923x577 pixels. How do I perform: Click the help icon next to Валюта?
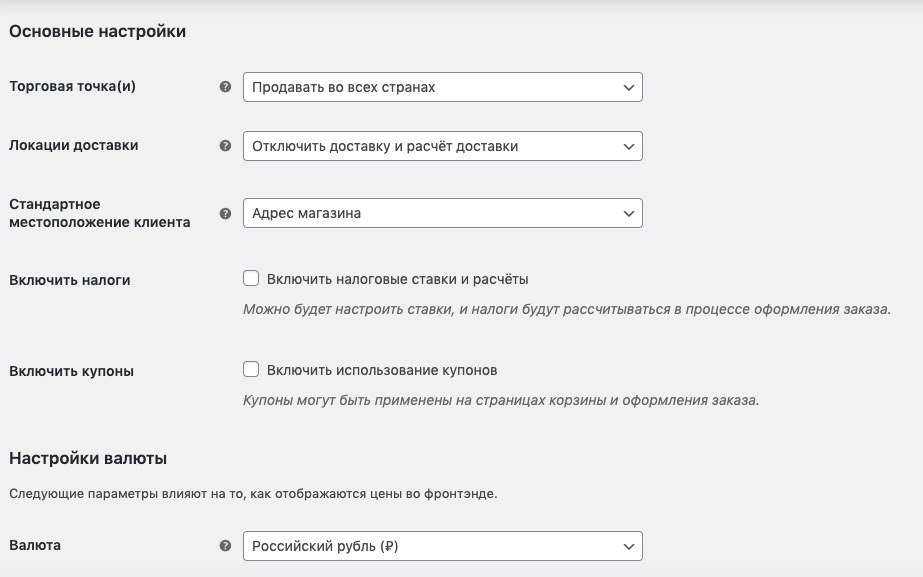coord(225,546)
